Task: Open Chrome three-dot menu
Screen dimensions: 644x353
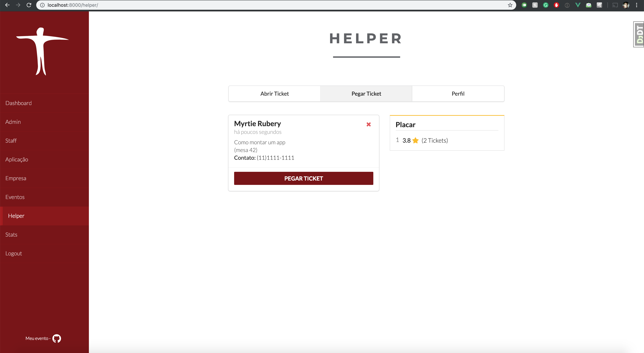Action: pos(637,5)
